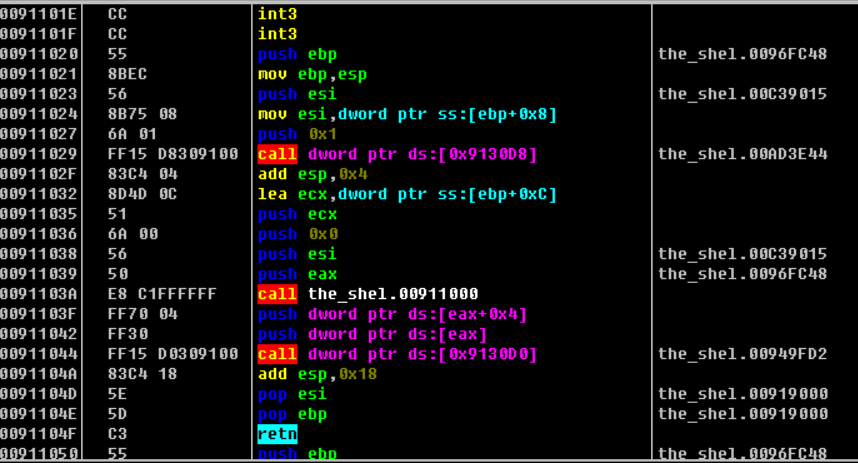Click int3 at address 0091101F
The width and height of the screenshot is (858, 463).
[x=277, y=34]
